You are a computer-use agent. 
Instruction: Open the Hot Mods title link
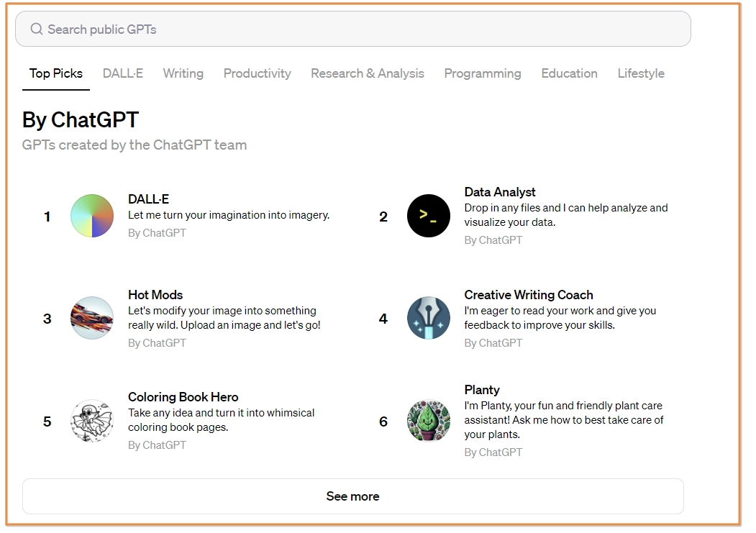[155, 294]
